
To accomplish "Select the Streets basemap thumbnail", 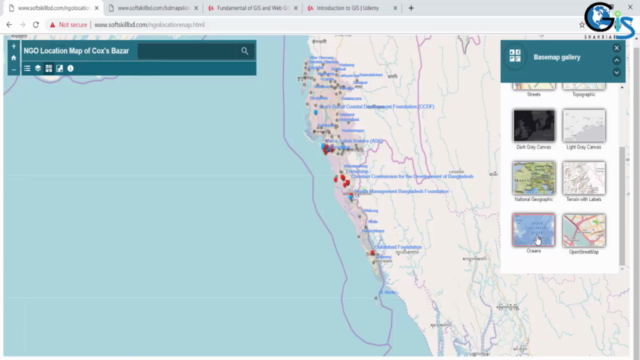I will (x=534, y=86).
